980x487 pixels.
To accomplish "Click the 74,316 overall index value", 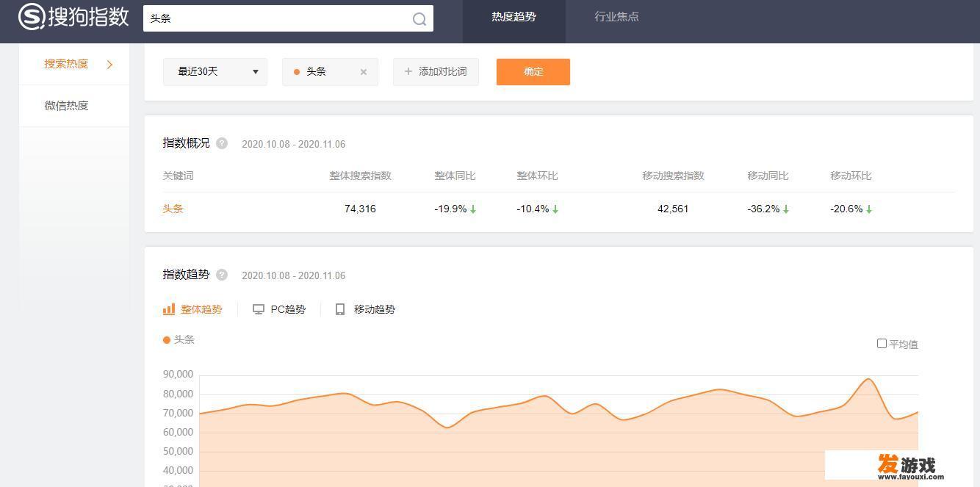I will pyautogui.click(x=360, y=209).
